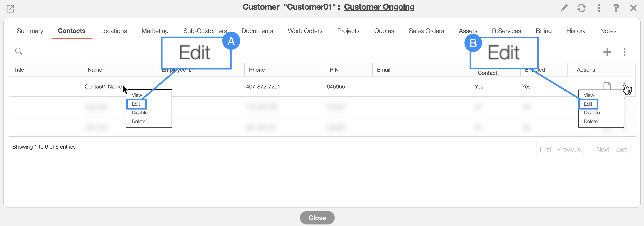Image resolution: width=644 pixels, height=226 pixels.
Task: Add new contact with plus icon
Action: pyautogui.click(x=607, y=52)
